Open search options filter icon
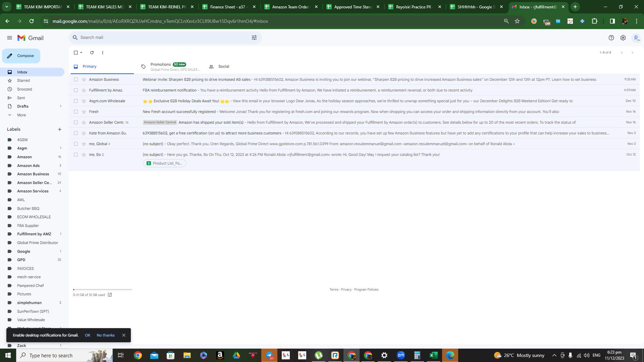This screenshot has width=644, height=362. (x=254, y=38)
